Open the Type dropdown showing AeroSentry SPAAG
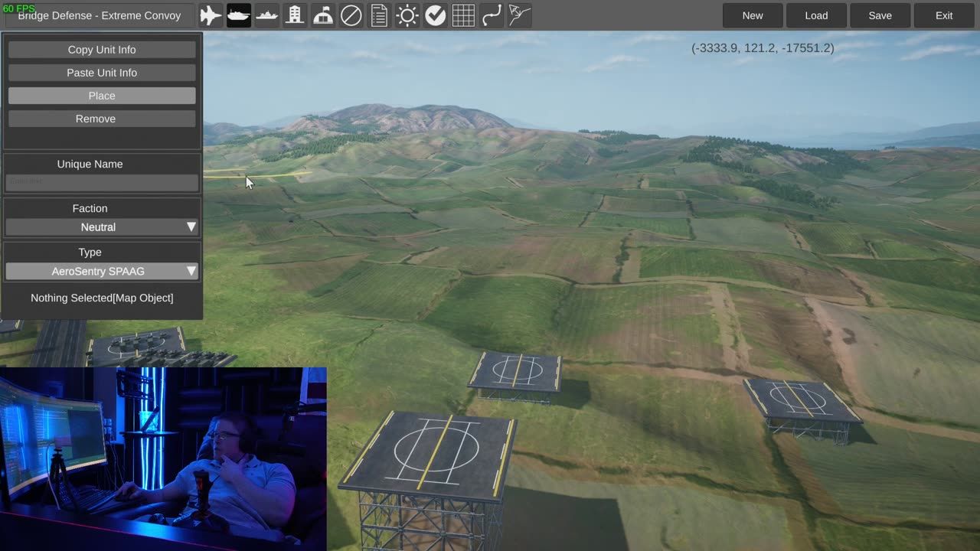Screen dimensions: 980x551 [x=102, y=271]
